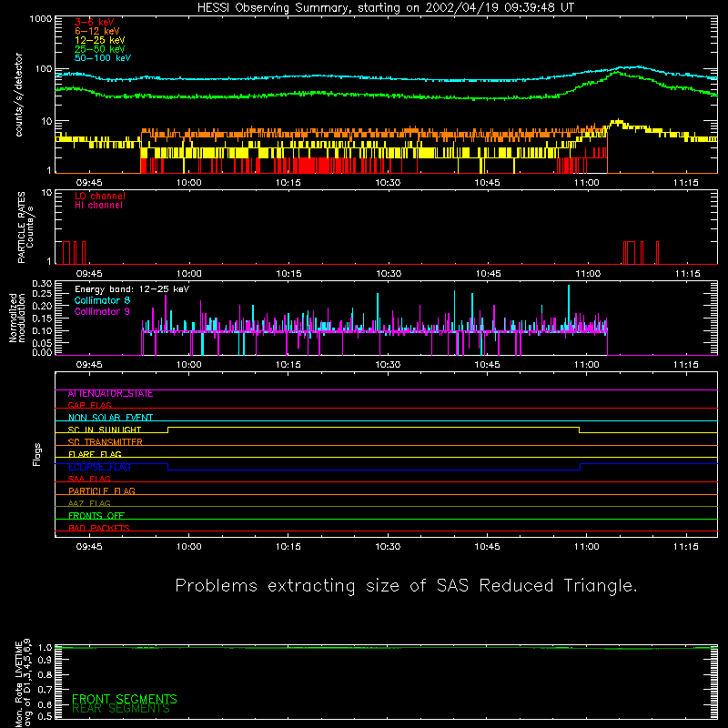Click 11:00 tick on the particle rates plot
The width and height of the screenshot is (728, 728).
(588, 274)
